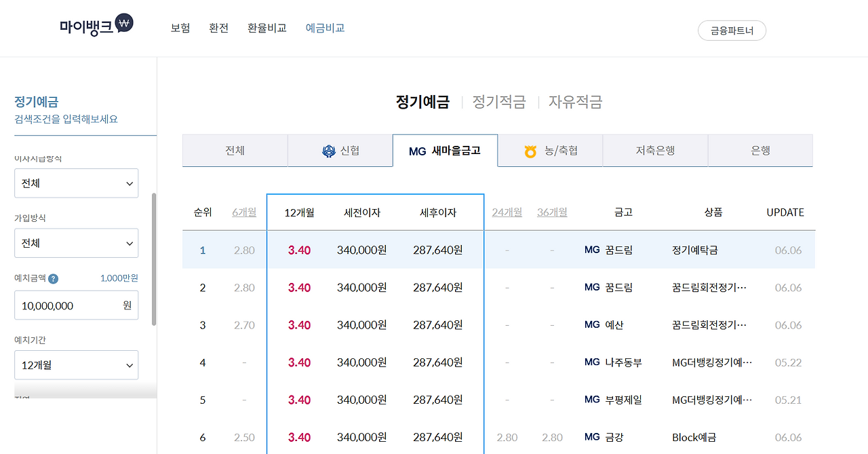Select the 농/축협 tab
The width and height of the screenshot is (868, 454).
tap(550, 151)
